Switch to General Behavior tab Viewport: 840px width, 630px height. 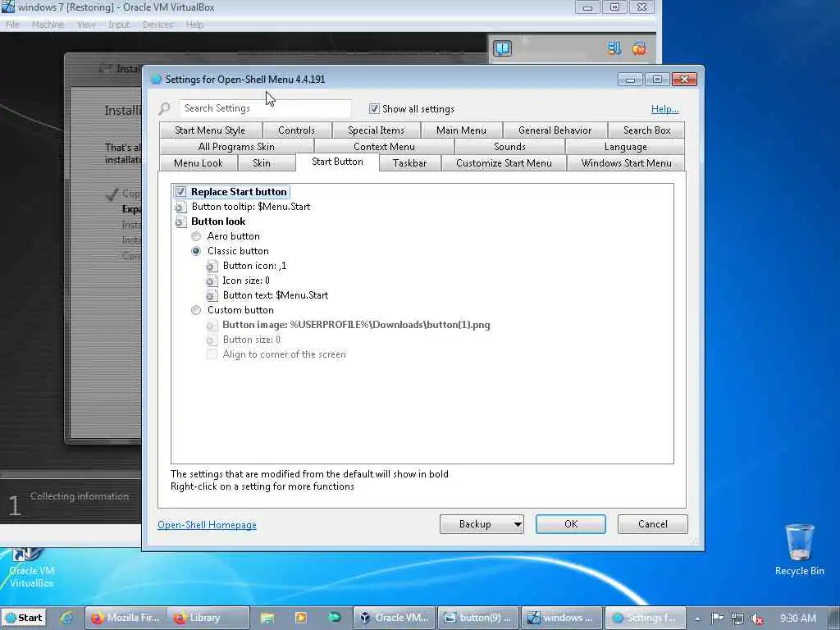pos(555,130)
